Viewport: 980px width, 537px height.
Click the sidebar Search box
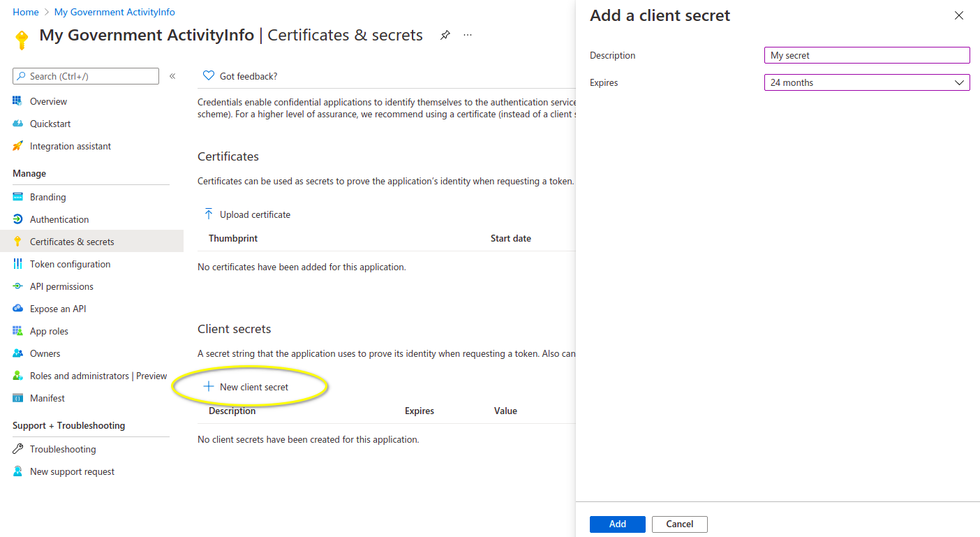pyautogui.click(x=86, y=76)
